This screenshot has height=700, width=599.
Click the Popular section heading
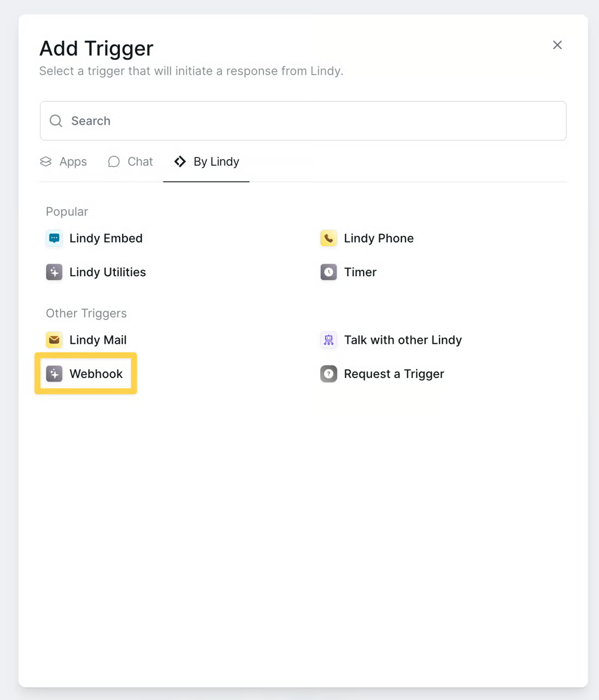pyautogui.click(x=67, y=211)
